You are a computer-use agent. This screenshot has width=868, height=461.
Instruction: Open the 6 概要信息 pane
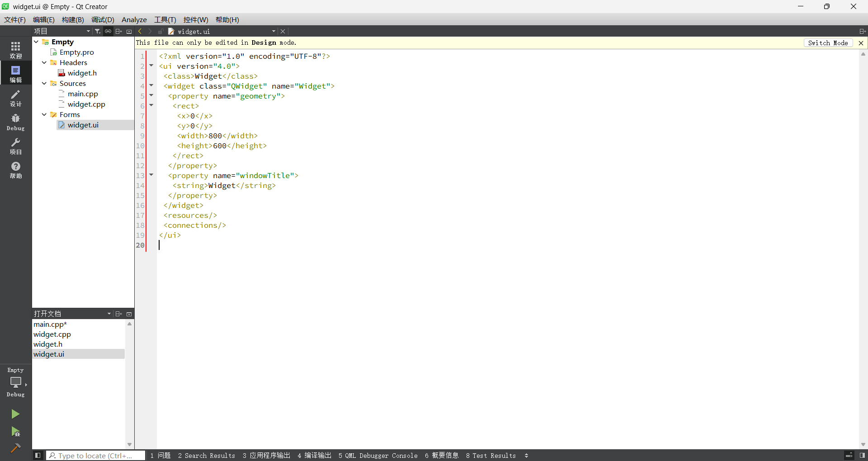(442, 456)
